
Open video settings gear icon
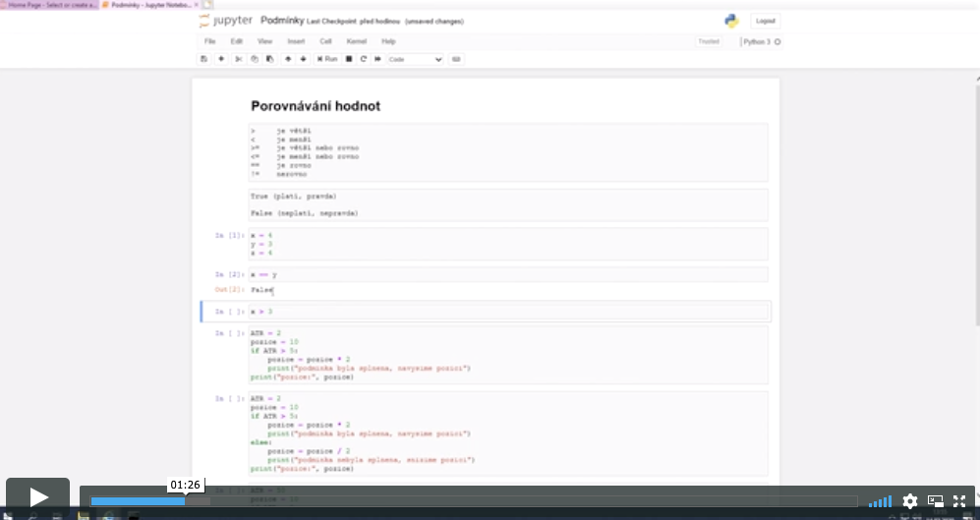[910, 500]
